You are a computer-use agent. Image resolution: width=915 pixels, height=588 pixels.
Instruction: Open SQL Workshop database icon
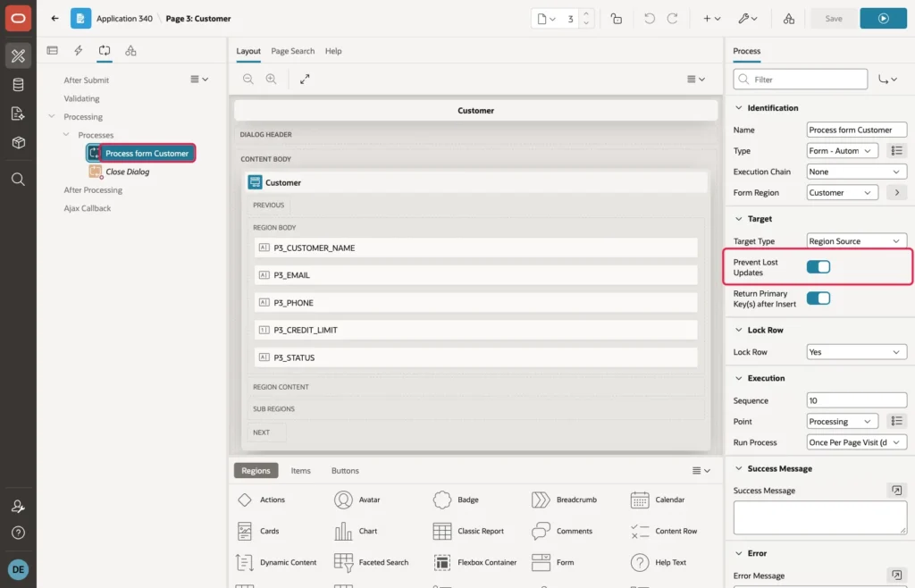[x=18, y=85]
